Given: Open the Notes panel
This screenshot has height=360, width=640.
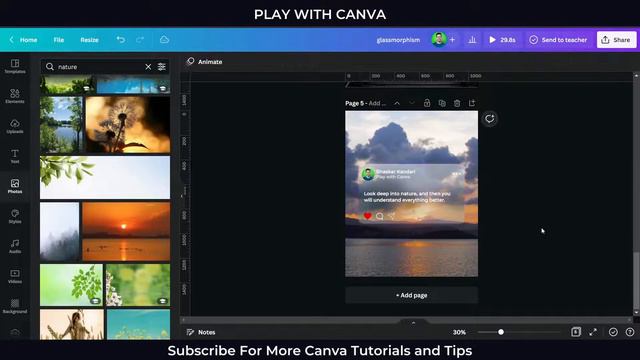Looking at the screenshot, I should coord(201,332).
